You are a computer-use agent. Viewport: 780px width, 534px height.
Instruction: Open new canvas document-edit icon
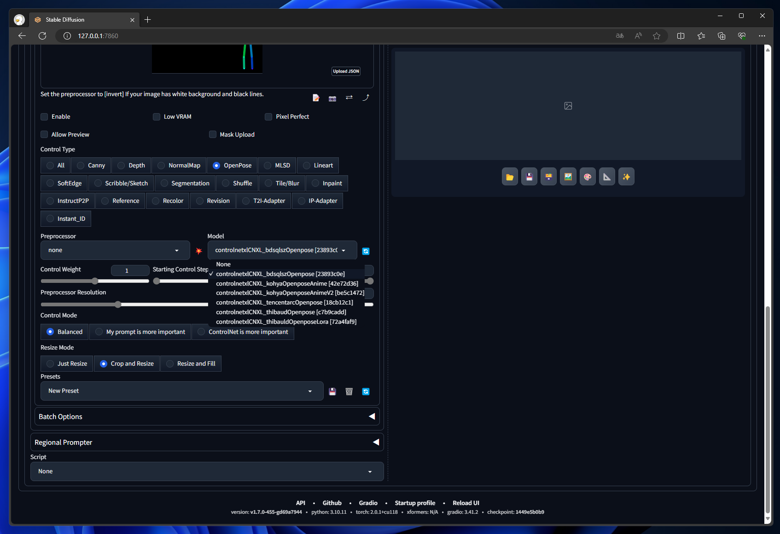point(316,98)
